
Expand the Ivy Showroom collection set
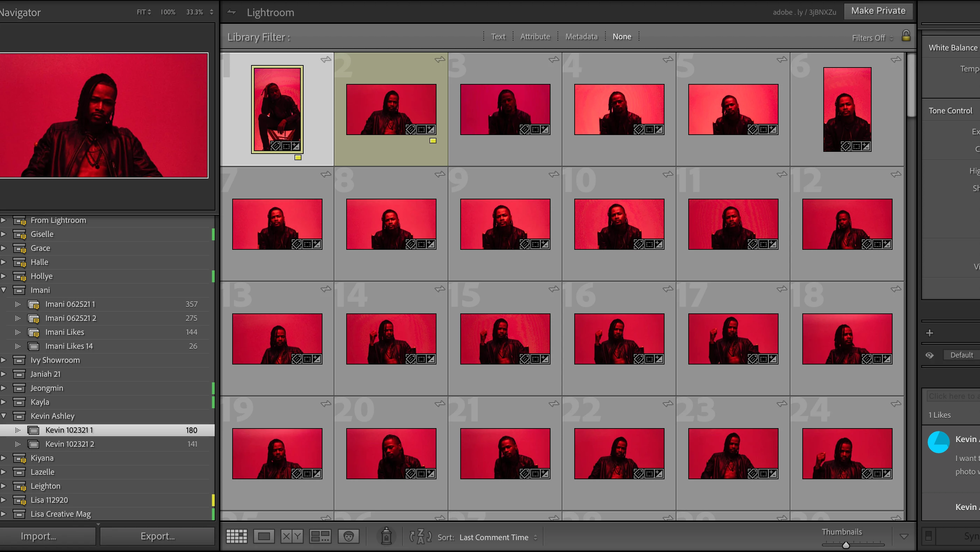click(x=3, y=360)
